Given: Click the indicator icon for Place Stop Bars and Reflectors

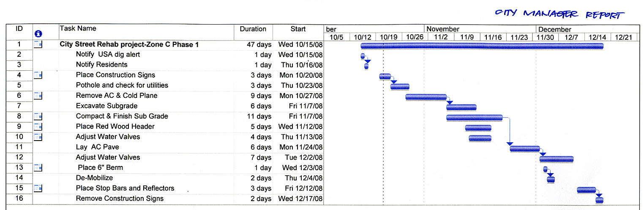Looking at the screenshot, I should 38,188.
